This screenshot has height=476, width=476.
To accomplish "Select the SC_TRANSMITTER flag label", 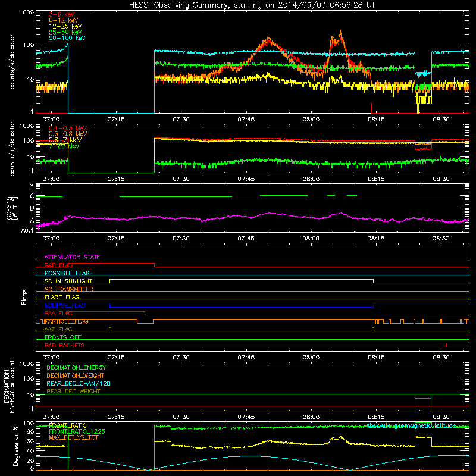I will 68,289.
